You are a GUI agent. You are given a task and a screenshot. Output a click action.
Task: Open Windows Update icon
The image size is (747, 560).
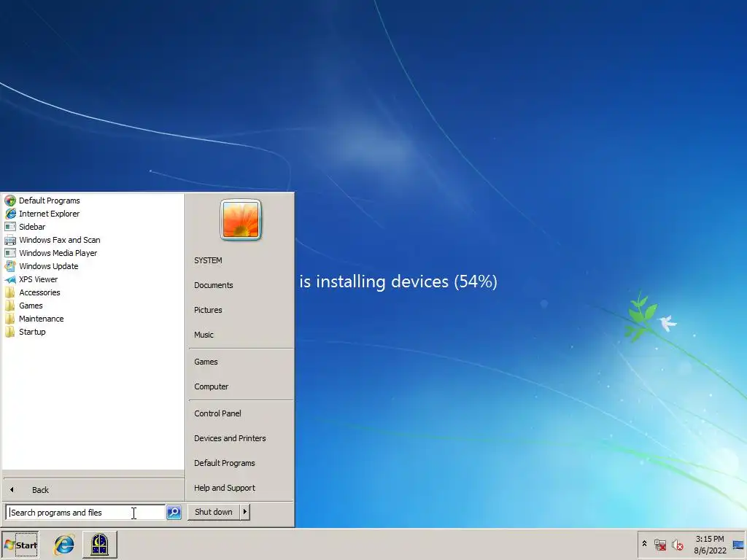point(10,266)
